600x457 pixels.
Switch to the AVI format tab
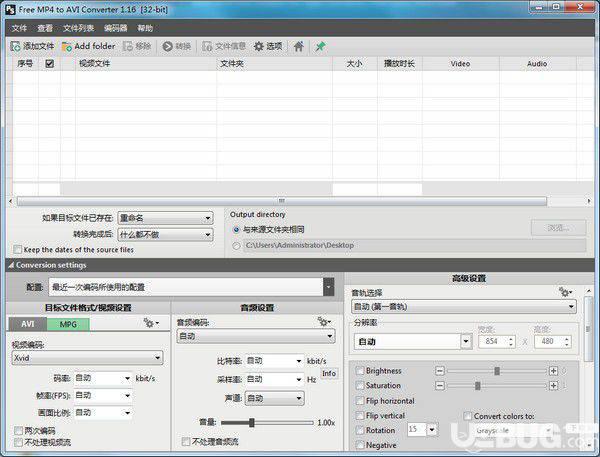28,324
